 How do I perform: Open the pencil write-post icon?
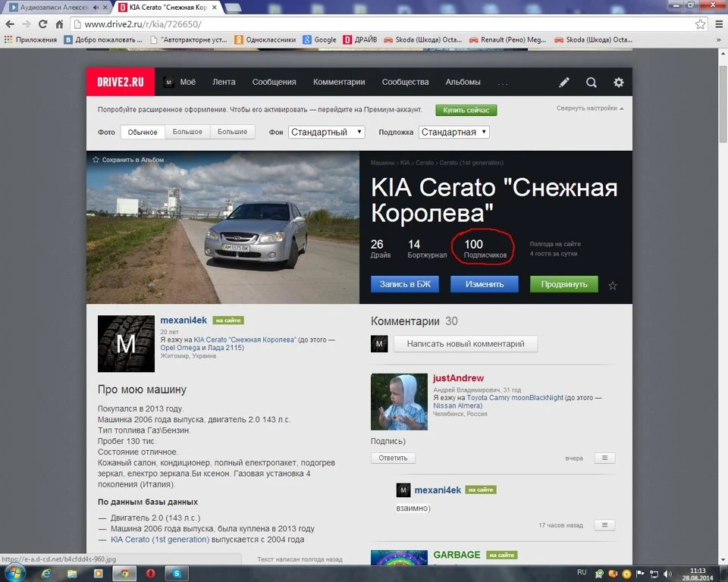pyautogui.click(x=564, y=82)
